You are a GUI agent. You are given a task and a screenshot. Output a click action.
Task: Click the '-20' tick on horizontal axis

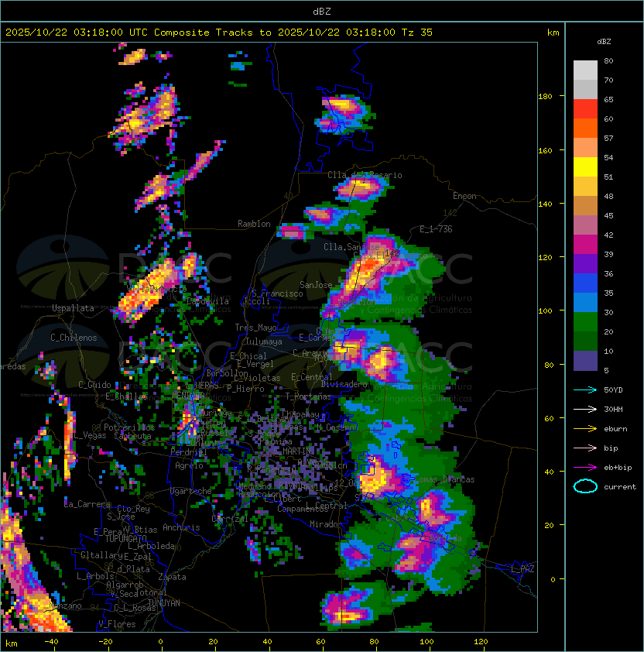pyautogui.click(x=105, y=642)
